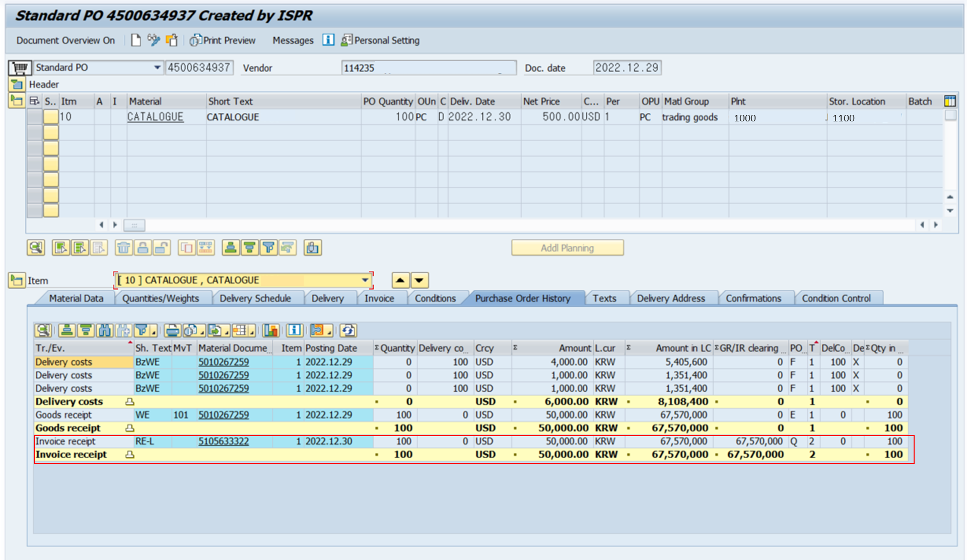Screen dimensions: 967x560
Task: Open Personal Setting
Action: pos(380,40)
